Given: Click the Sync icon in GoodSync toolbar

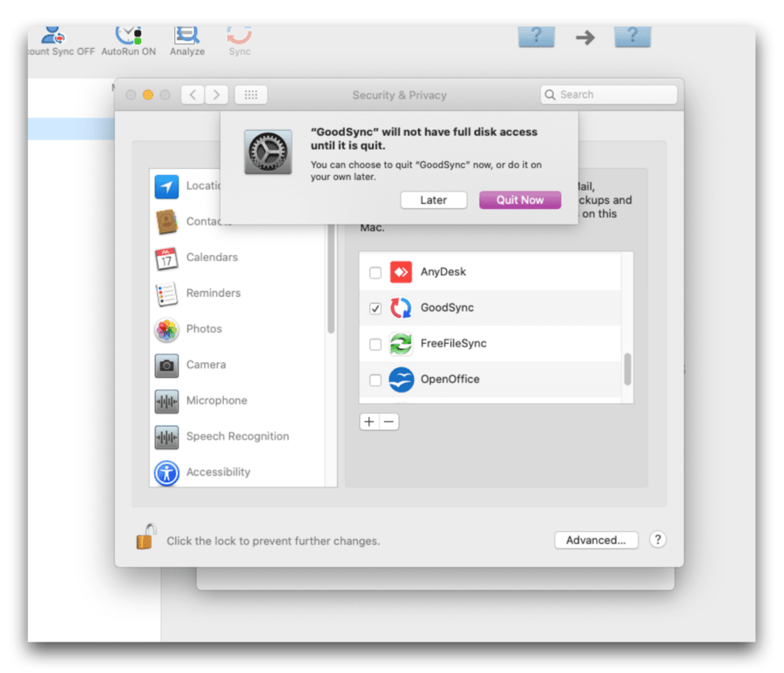Looking at the screenshot, I should pos(239,35).
